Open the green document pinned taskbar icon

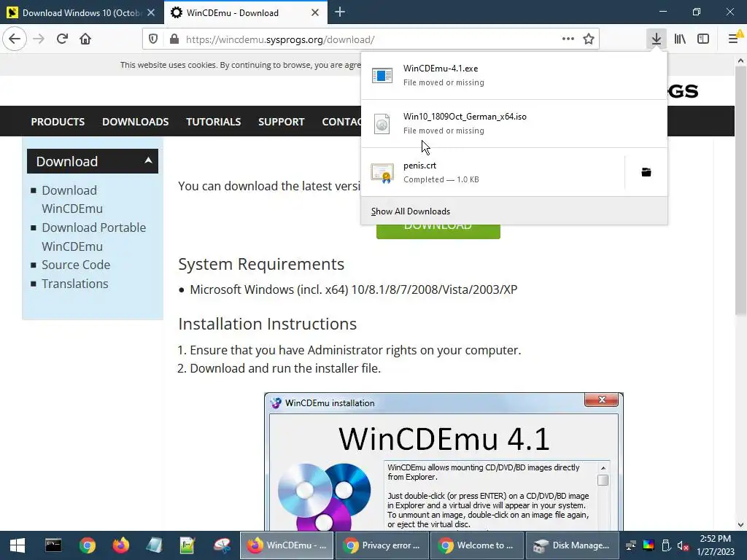click(x=187, y=545)
